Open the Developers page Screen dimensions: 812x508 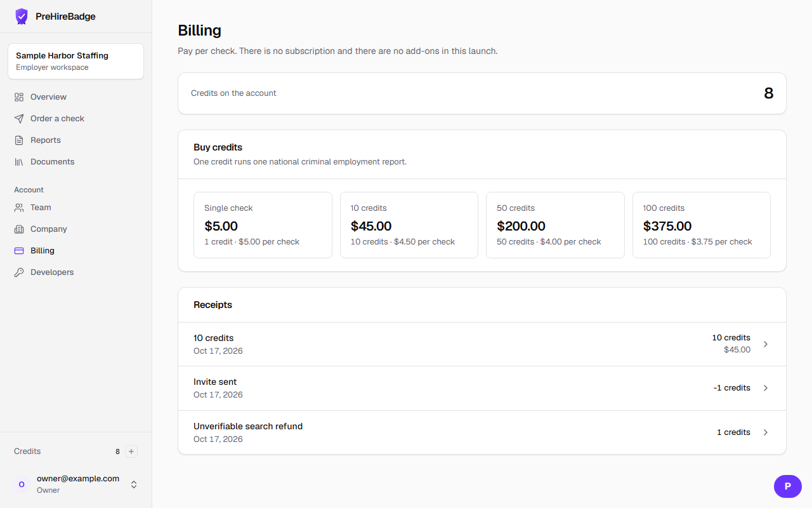76,272
